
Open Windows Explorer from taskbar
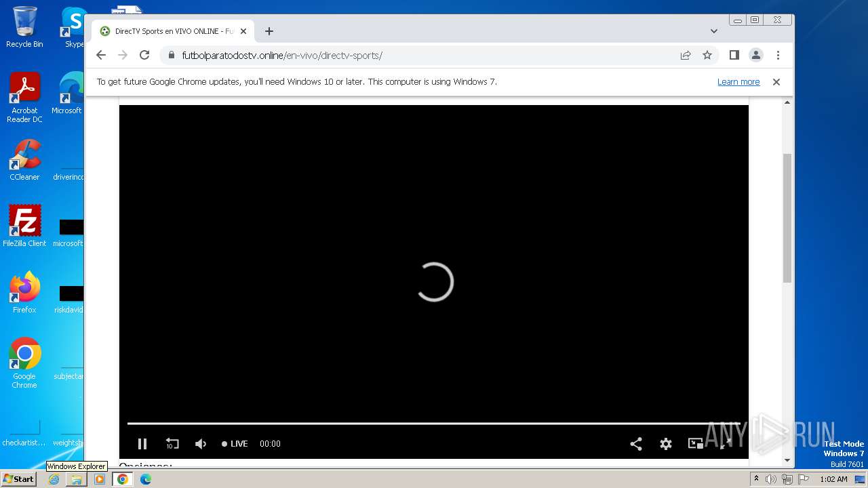click(77, 479)
